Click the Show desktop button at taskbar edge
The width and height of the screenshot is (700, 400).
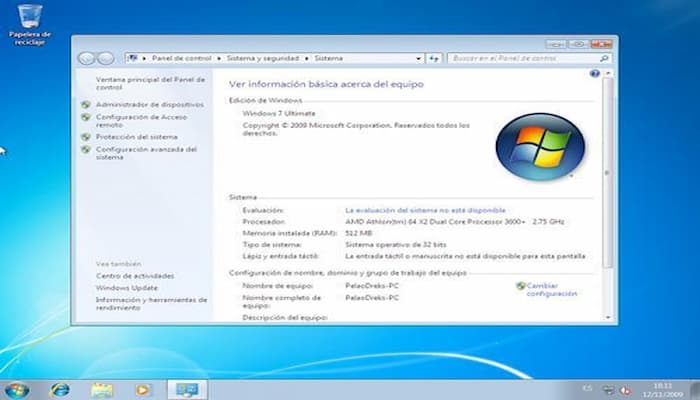pos(695,390)
